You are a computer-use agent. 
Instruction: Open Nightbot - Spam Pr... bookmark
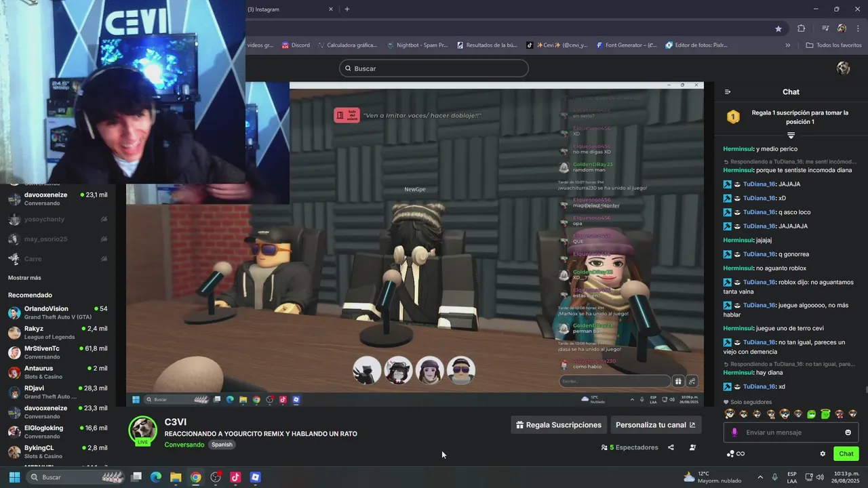tap(417, 45)
